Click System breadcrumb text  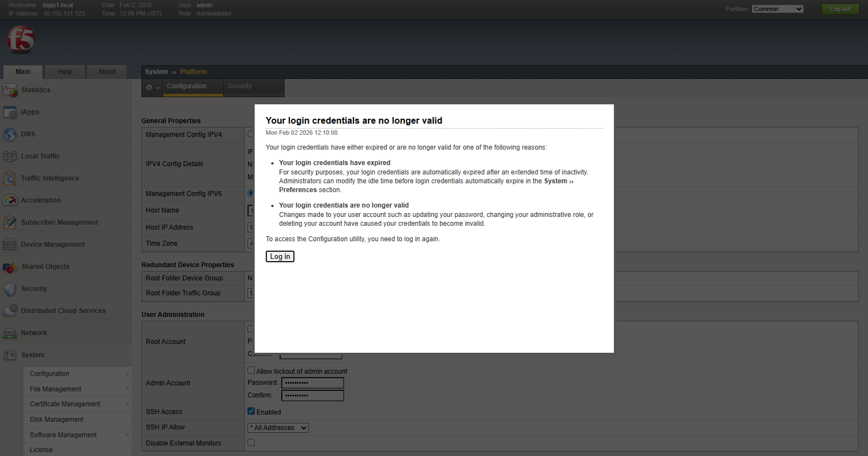click(x=156, y=72)
